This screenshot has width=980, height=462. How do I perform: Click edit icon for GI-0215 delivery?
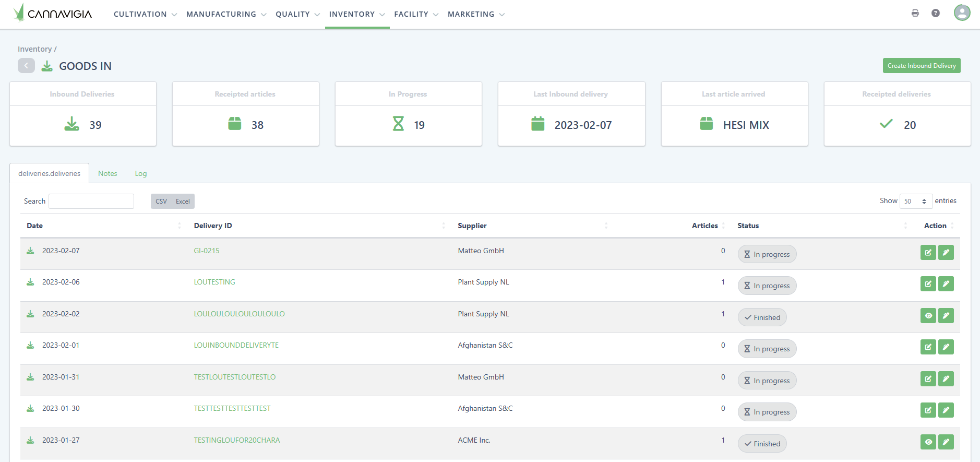click(928, 253)
